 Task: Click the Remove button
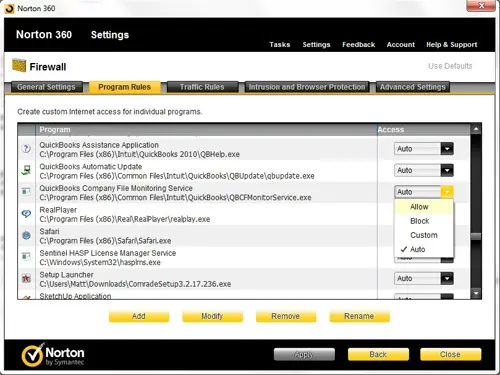(286, 316)
